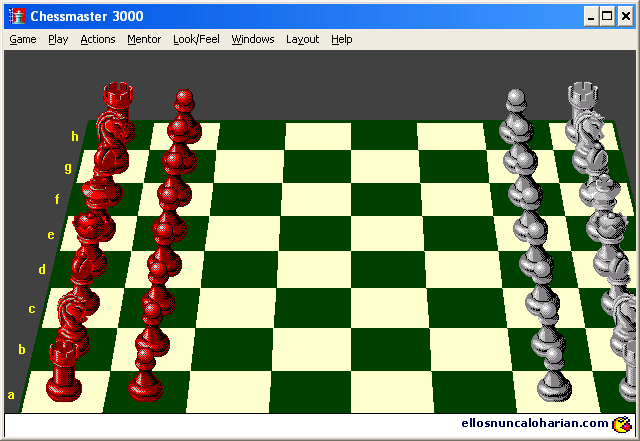
Task: Open the Layout menu
Action: coord(302,40)
